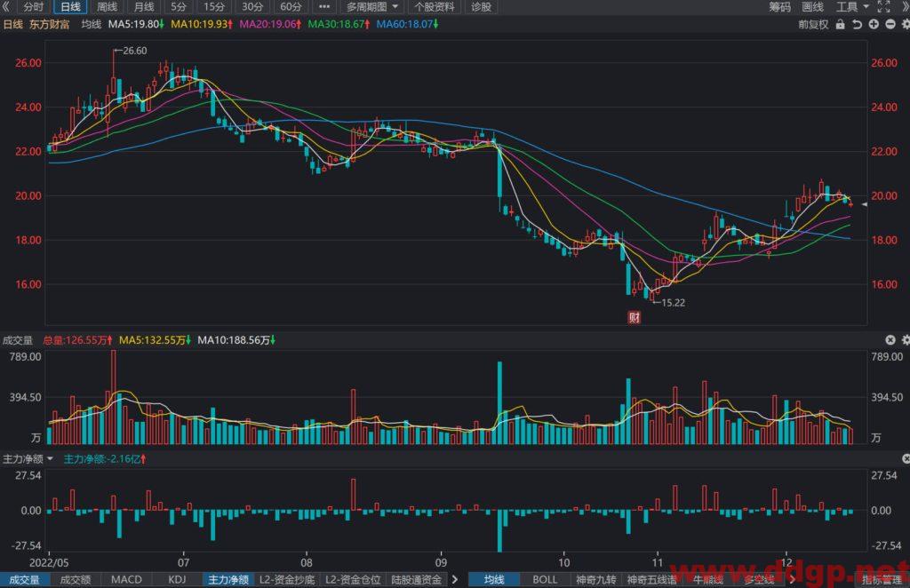Switch to the 月线 monthly chart

(144, 7)
